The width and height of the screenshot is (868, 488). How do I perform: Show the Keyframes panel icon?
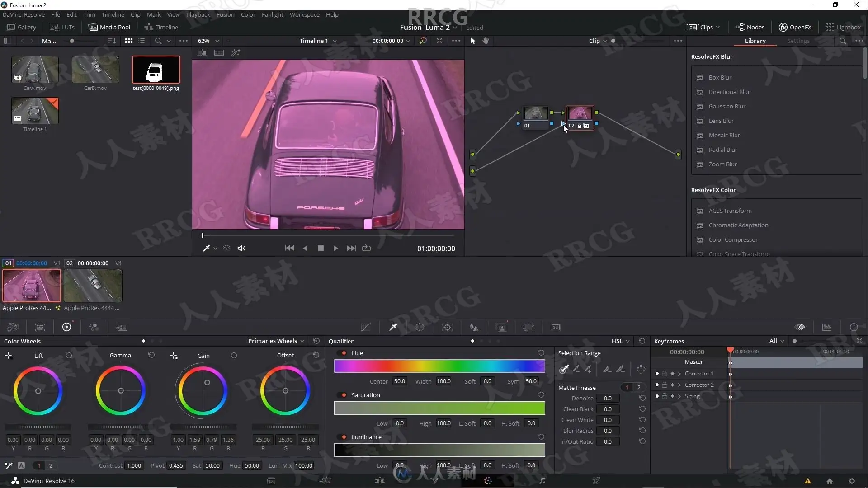[x=800, y=327]
